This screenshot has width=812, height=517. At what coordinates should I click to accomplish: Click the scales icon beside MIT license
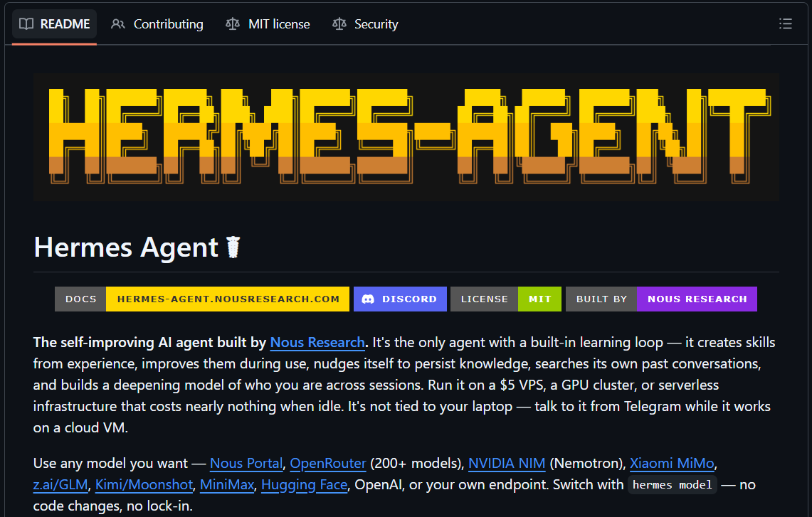[233, 23]
